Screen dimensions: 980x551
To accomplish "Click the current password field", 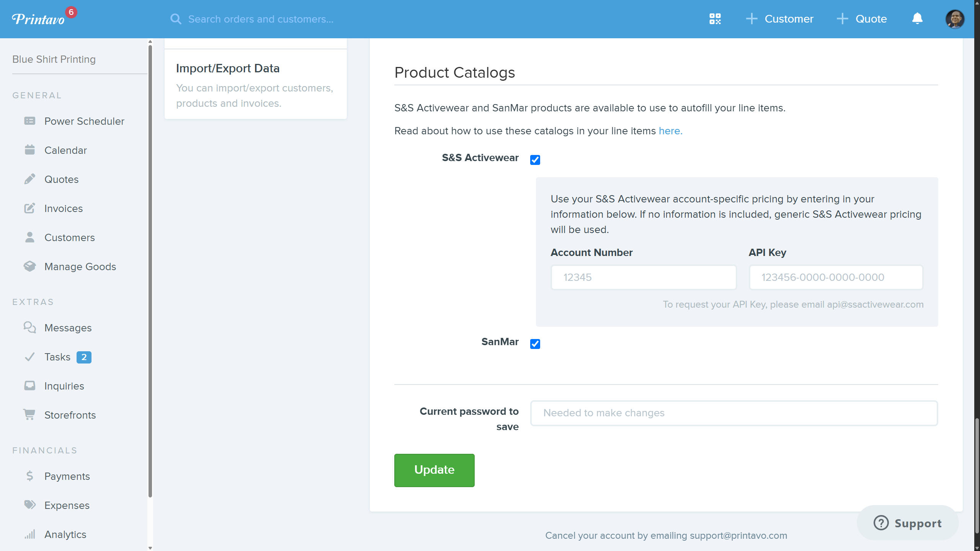I will tap(734, 413).
